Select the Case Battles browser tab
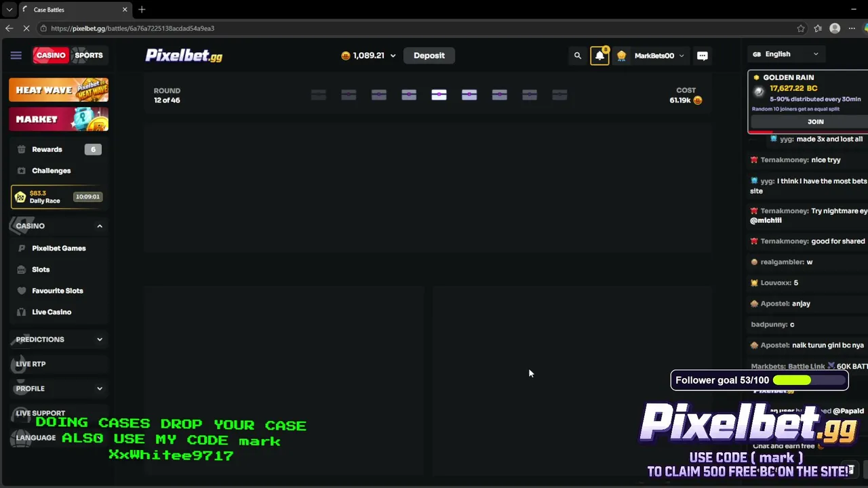This screenshot has width=868, height=488. pos(75,9)
